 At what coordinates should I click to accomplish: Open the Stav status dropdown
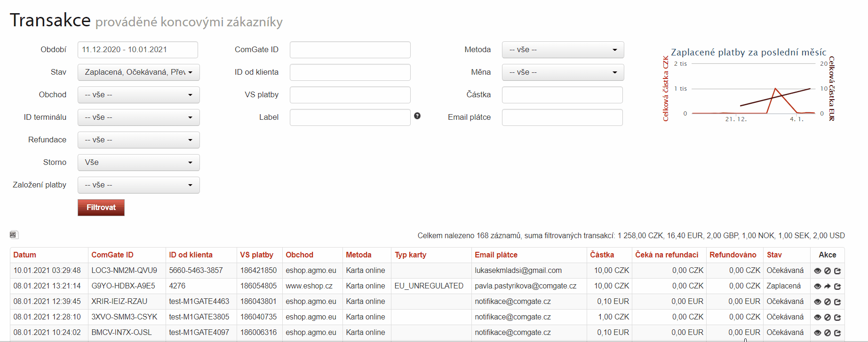138,72
